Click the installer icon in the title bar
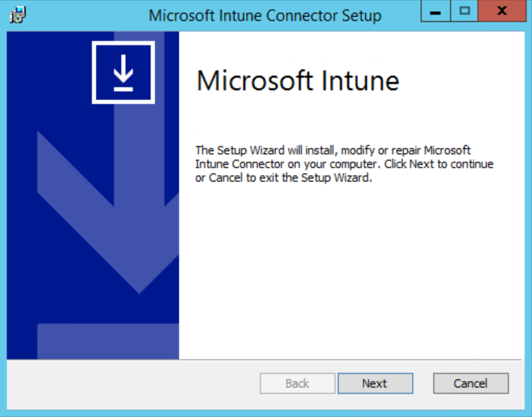This screenshot has height=417, width=532. 18,15
